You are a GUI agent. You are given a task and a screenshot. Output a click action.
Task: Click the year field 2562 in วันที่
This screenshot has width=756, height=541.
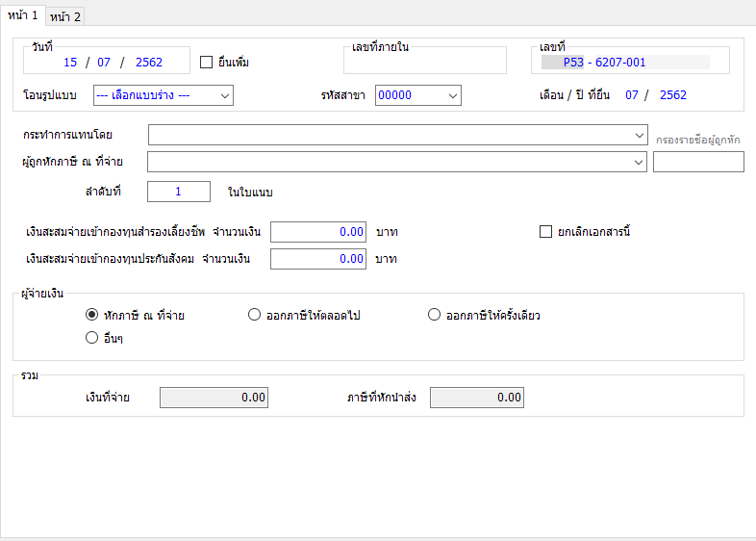point(149,63)
